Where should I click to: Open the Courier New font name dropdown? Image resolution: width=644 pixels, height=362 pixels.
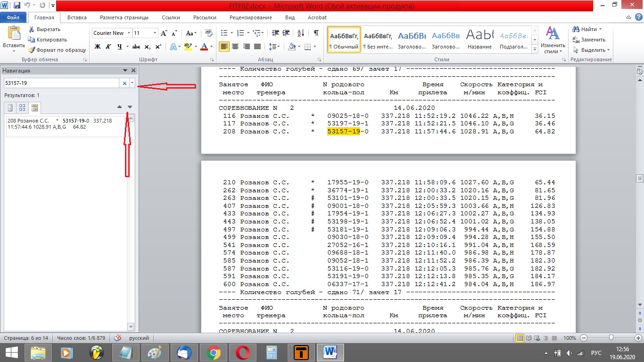[x=128, y=33]
